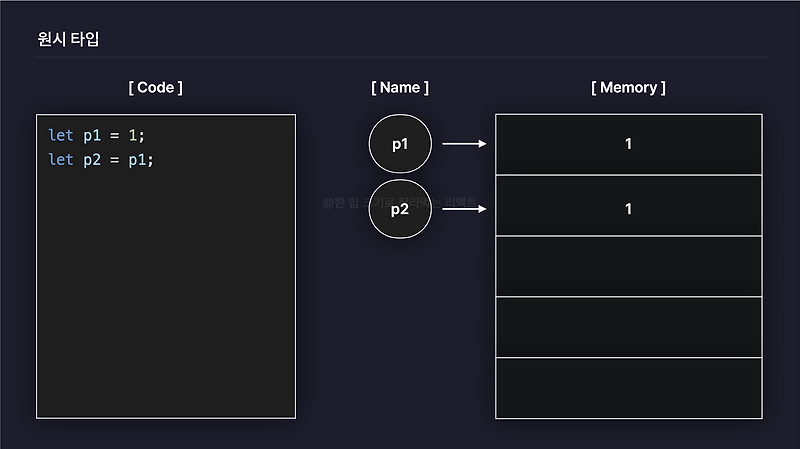The height and width of the screenshot is (449, 800).
Task: Select the third empty memory cell
Action: click(x=628, y=266)
